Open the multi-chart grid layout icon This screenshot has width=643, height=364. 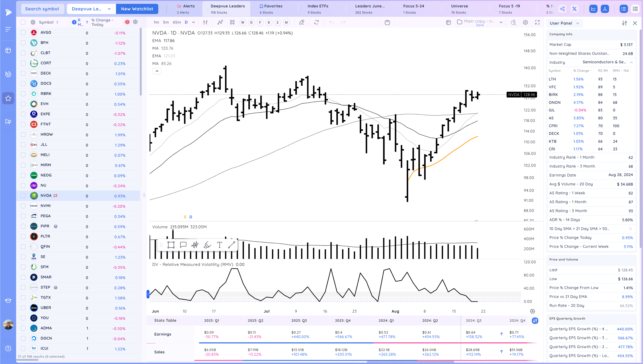click(x=232, y=22)
